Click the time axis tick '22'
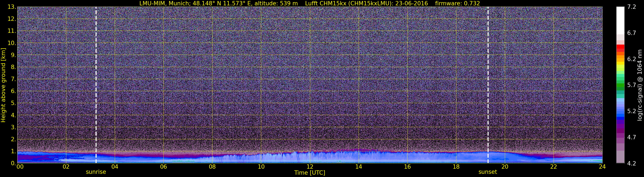This screenshot has height=177, width=644. pyautogui.click(x=554, y=167)
